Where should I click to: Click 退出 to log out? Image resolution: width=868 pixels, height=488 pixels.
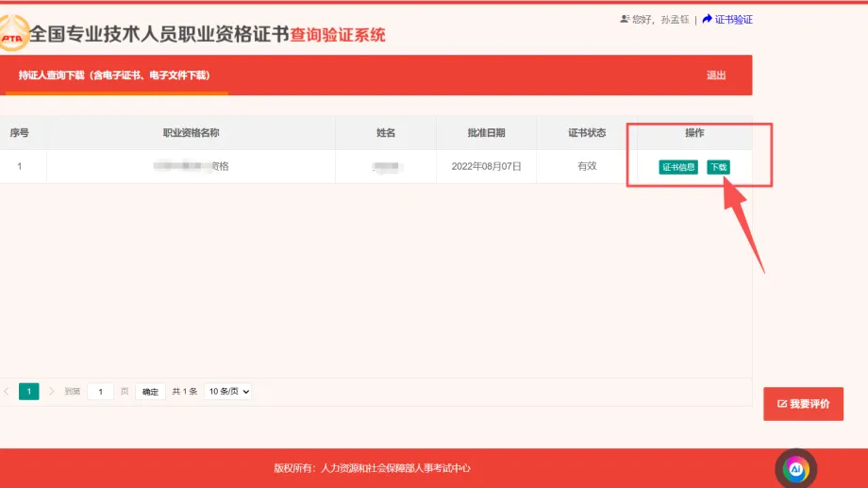(x=716, y=76)
